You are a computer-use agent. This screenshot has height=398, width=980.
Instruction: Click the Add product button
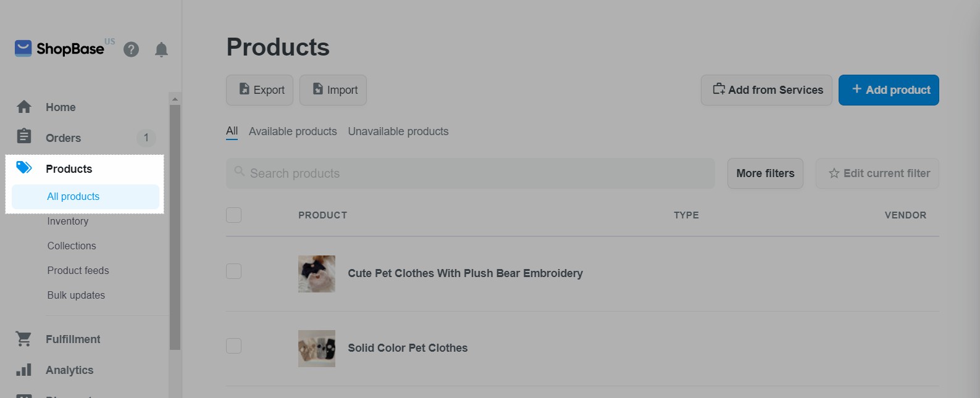(889, 90)
